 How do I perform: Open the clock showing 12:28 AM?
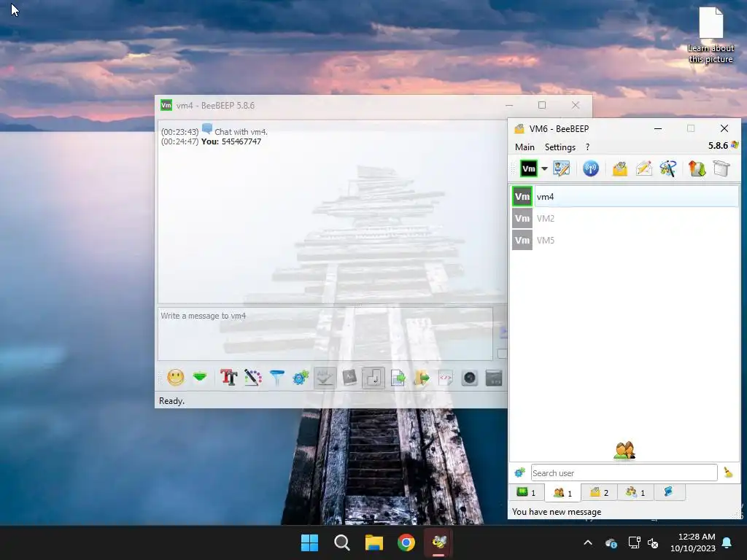693,542
